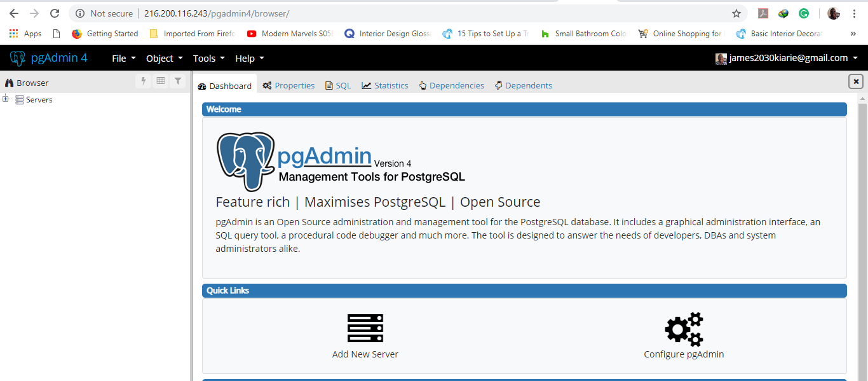
Task: Open the james2030kiarie@gmail.com user dropdown
Action: (x=787, y=58)
